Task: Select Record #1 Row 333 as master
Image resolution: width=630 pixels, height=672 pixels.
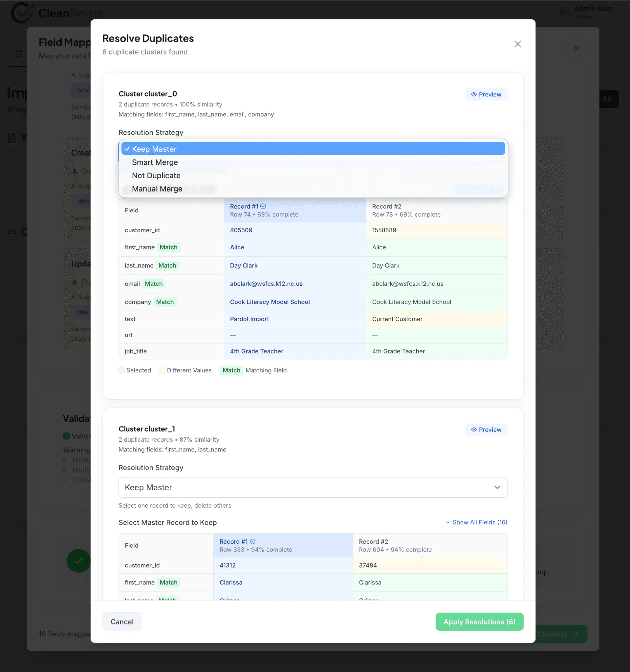Action: [283, 546]
